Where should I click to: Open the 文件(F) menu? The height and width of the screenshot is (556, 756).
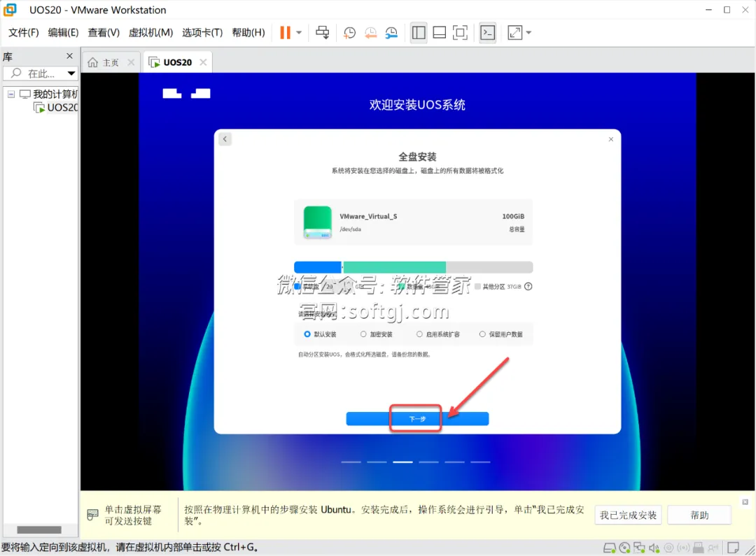pyautogui.click(x=24, y=33)
